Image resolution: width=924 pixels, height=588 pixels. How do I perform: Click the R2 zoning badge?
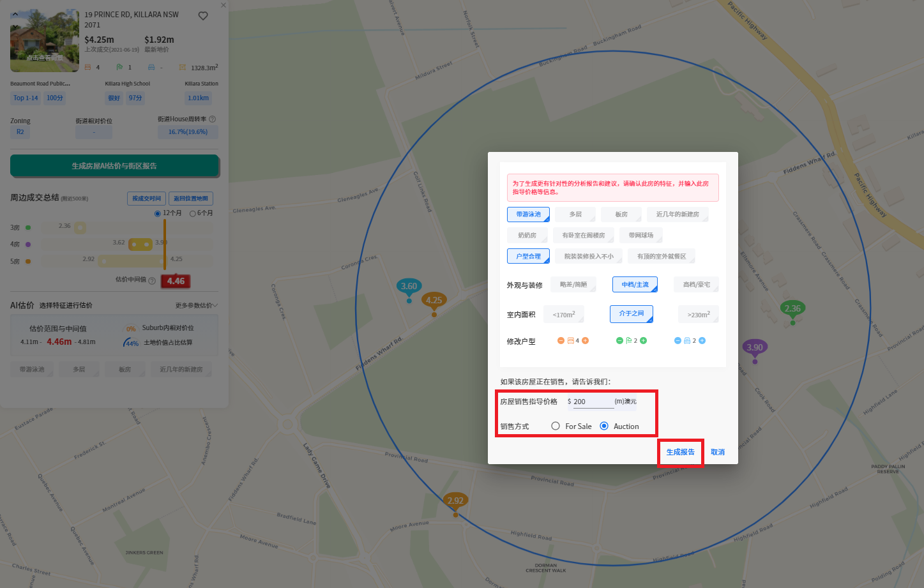pos(20,132)
